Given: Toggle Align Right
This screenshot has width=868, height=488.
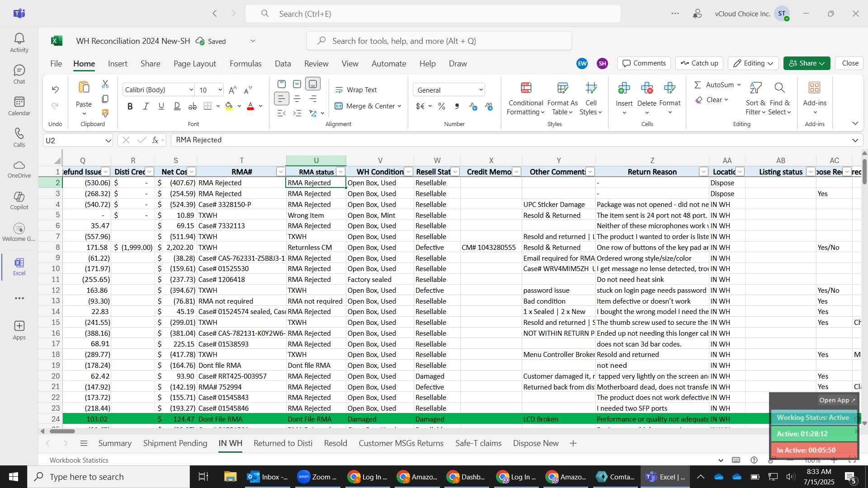Looking at the screenshot, I should coord(313,99).
